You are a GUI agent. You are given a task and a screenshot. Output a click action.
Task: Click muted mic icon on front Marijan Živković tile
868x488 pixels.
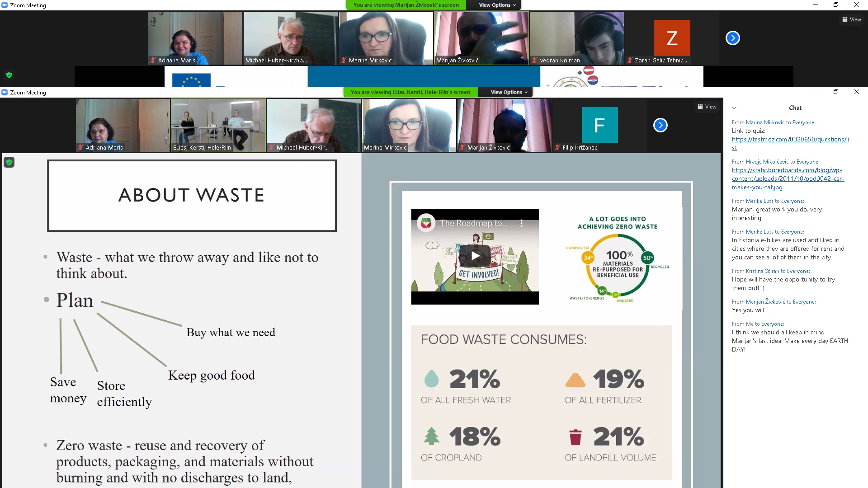pyautogui.click(x=462, y=147)
